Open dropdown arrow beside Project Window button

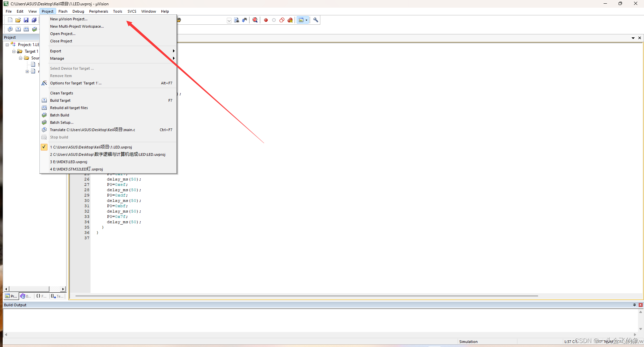(307, 20)
